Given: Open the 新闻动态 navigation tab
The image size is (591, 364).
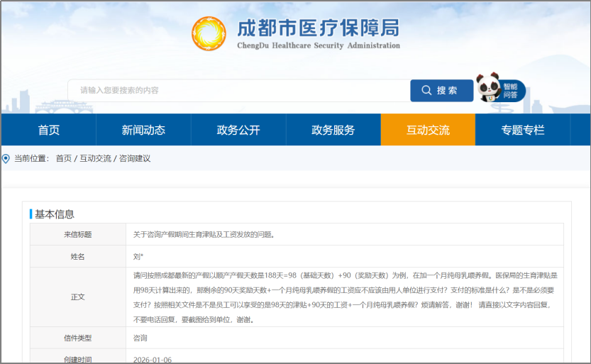Looking at the screenshot, I should coord(143,130).
